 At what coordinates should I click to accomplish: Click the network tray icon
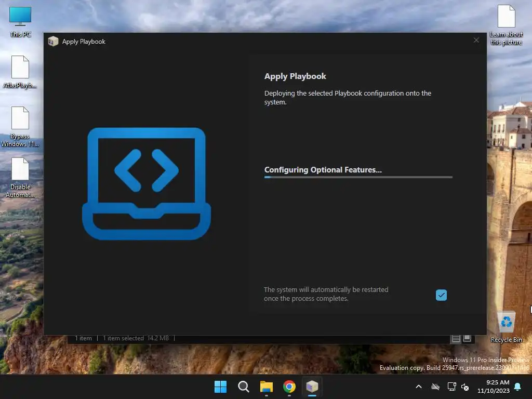tap(451, 387)
